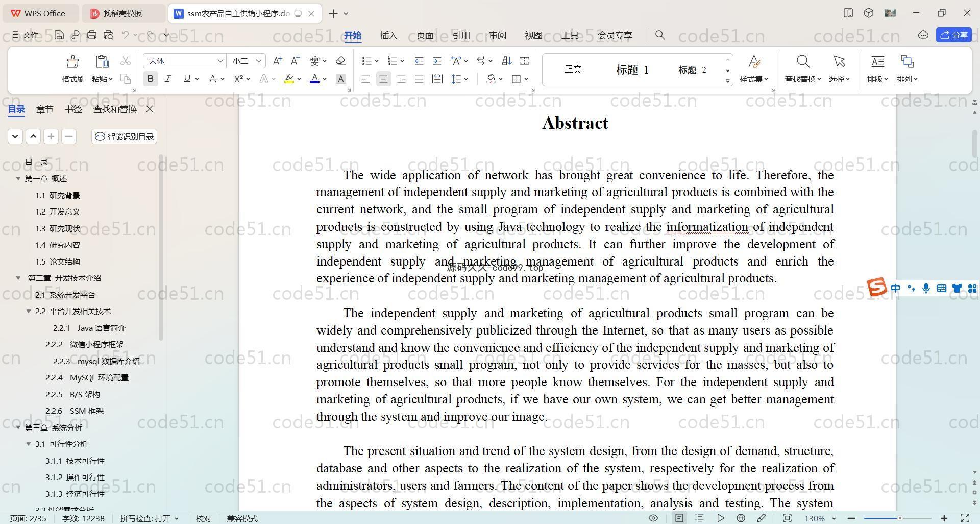Toggle Bold formatting
This screenshot has height=524, width=980.
pyautogui.click(x=150, y=79)
